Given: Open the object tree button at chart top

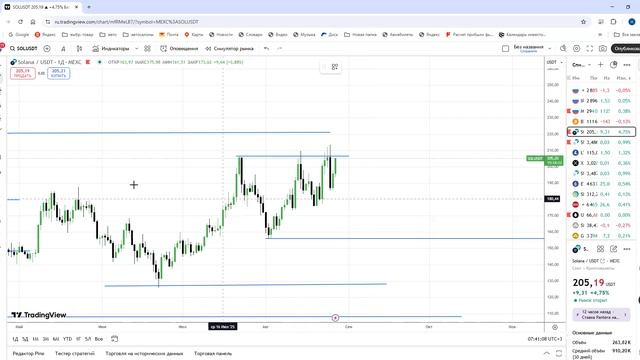Looking at the screenshot, I should [335, 67].
